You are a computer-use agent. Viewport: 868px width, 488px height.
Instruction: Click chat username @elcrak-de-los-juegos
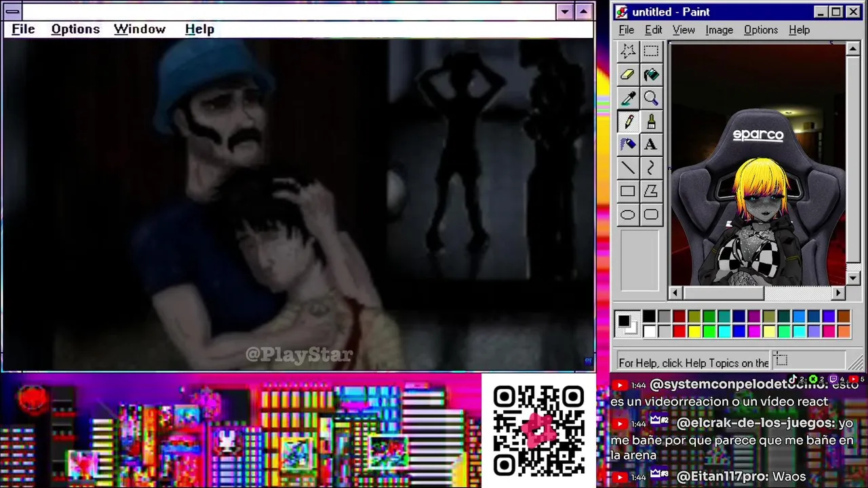[x=755, y=423]
